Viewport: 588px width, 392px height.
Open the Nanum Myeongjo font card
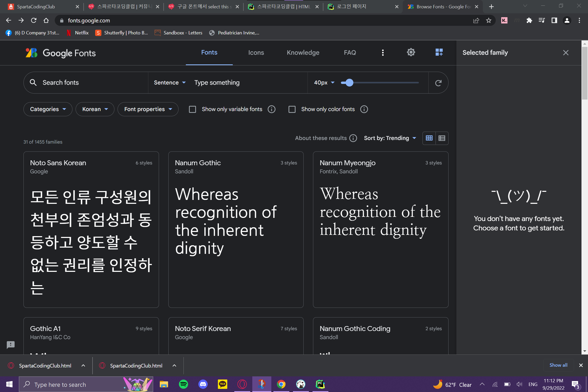click(x=381, y=229)
